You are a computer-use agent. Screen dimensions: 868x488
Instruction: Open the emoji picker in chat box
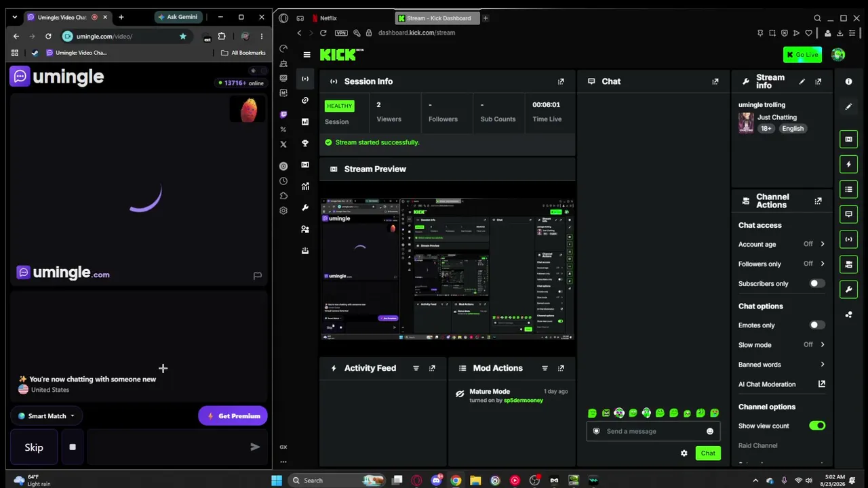(x=710, y=431)
